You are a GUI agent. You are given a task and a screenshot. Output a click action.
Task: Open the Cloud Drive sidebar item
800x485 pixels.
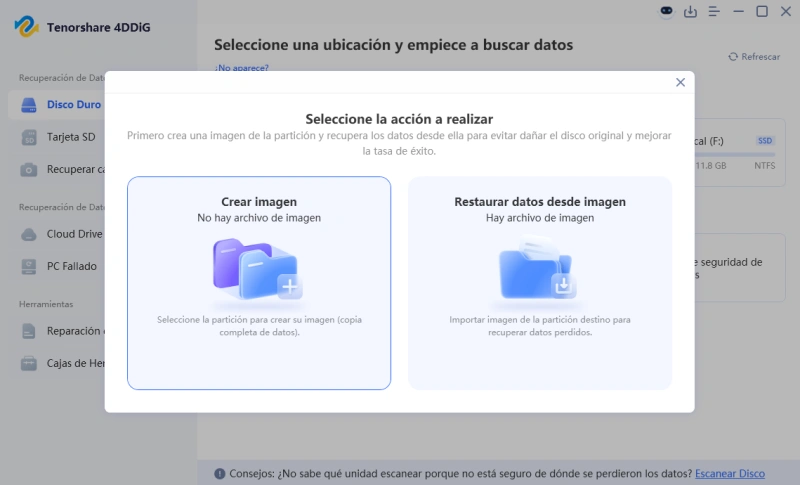click(x=57, y=234)
